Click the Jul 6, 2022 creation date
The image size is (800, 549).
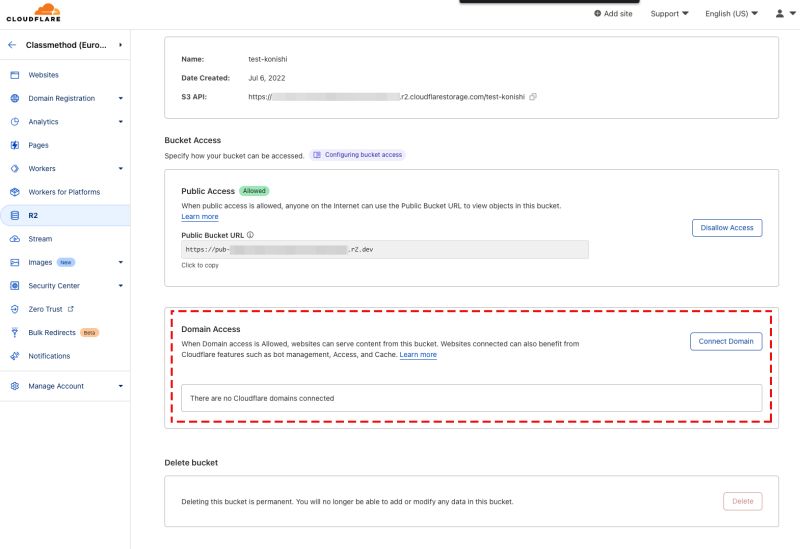point(266,78)
